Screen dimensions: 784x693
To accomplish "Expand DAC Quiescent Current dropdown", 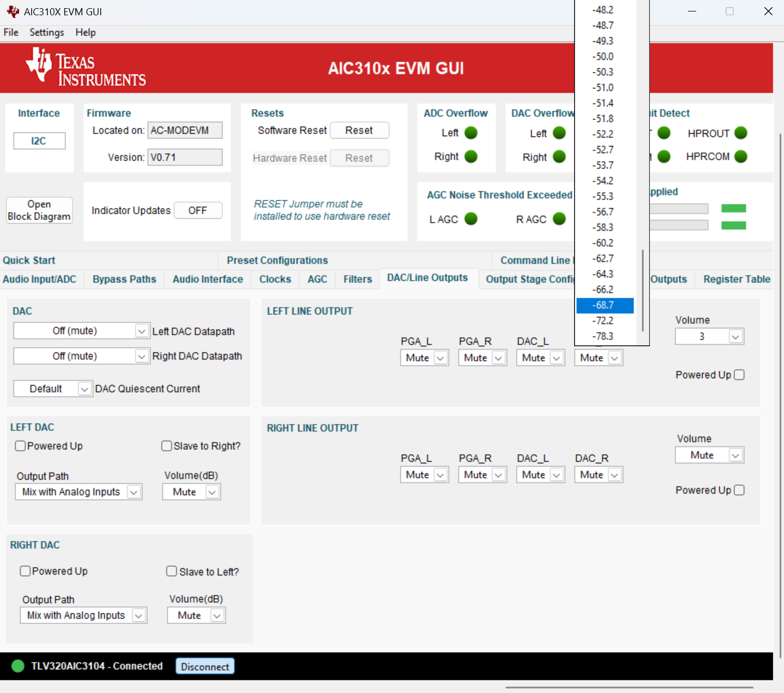I will pyautogui.click(x=53, y=389).
